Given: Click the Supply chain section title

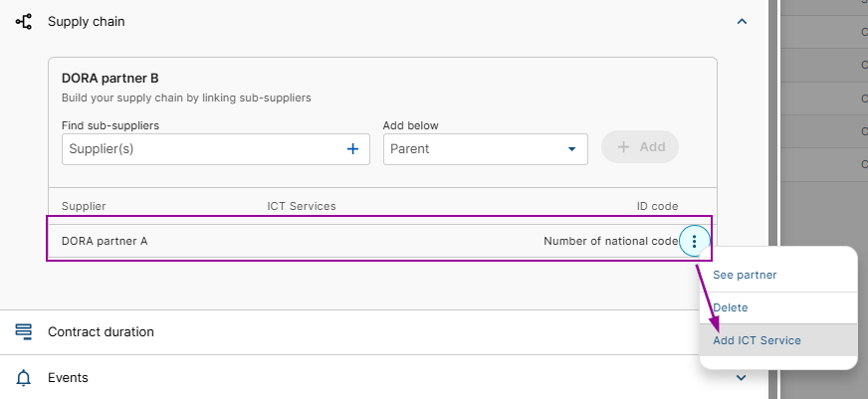Looking at the screenshot, I should 86,21.
